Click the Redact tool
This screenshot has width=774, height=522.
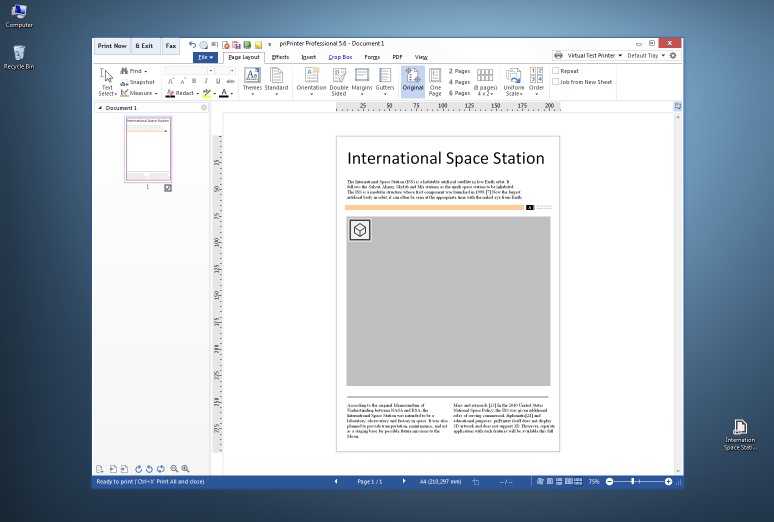point(182,93)
